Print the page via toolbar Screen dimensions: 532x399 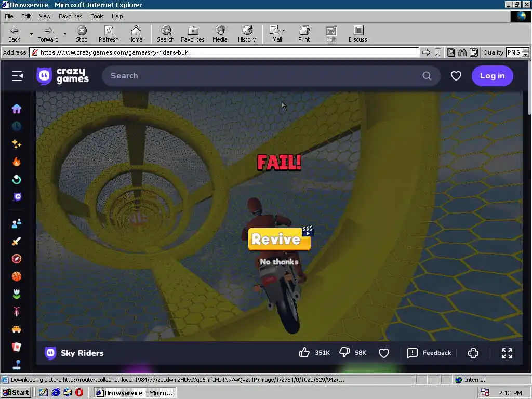pos(304,34)
